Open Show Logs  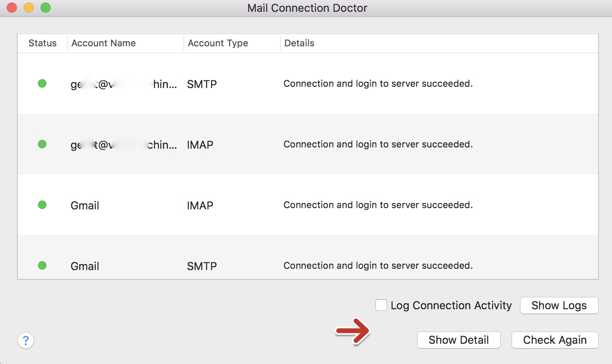559,305
